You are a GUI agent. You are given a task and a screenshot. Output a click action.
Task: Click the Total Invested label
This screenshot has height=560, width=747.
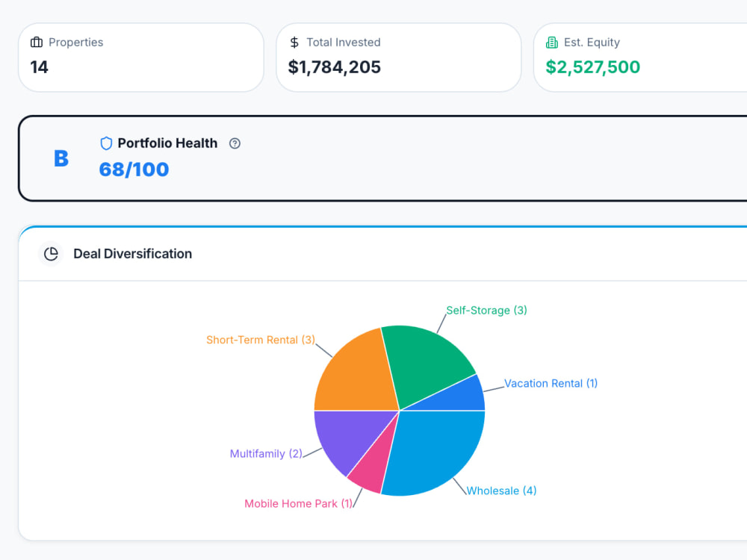click(344, 43)
